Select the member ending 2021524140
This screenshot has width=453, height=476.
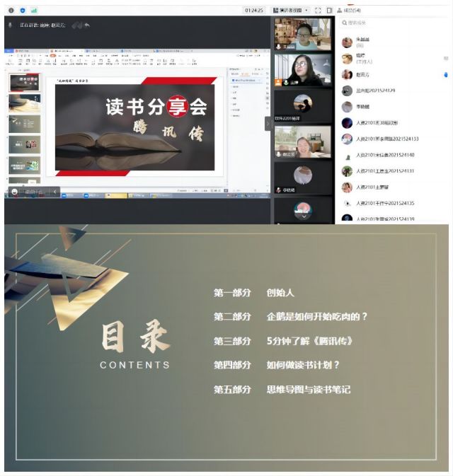[394, 155]
